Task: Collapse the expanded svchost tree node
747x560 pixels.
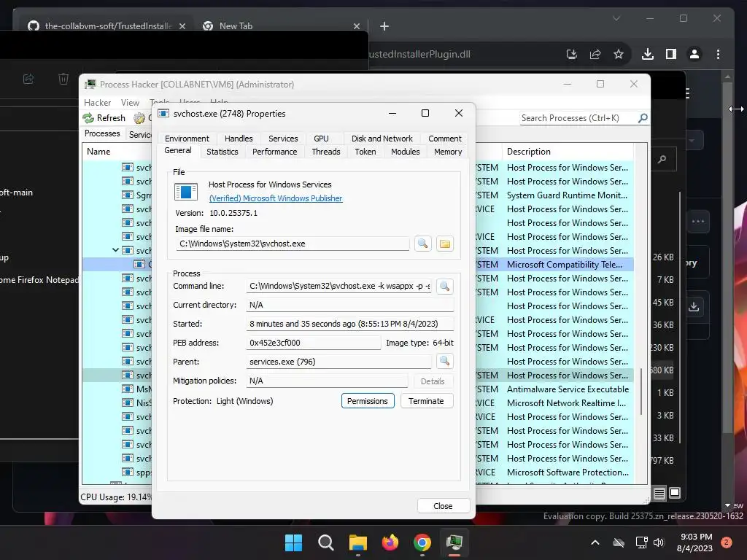Action: 115,250
